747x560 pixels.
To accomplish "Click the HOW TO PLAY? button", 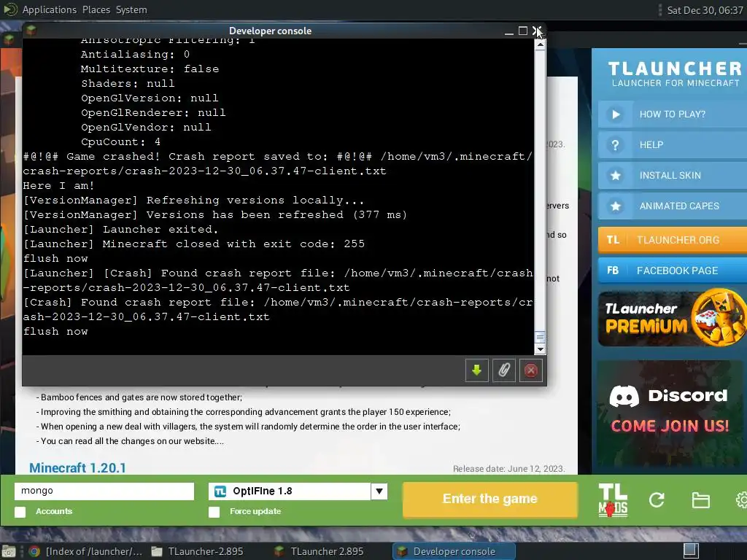I will pyautogui.click(x=673, y=114).
